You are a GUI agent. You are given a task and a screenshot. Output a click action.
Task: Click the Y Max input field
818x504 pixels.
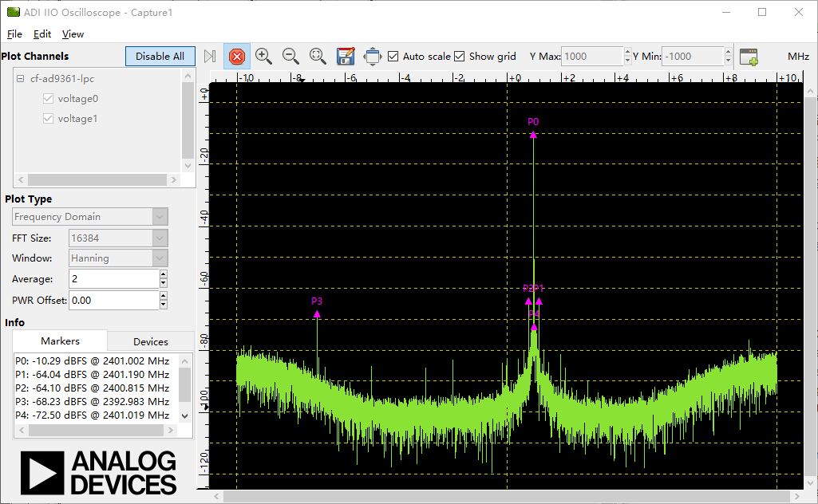click(x=592, y=57)
